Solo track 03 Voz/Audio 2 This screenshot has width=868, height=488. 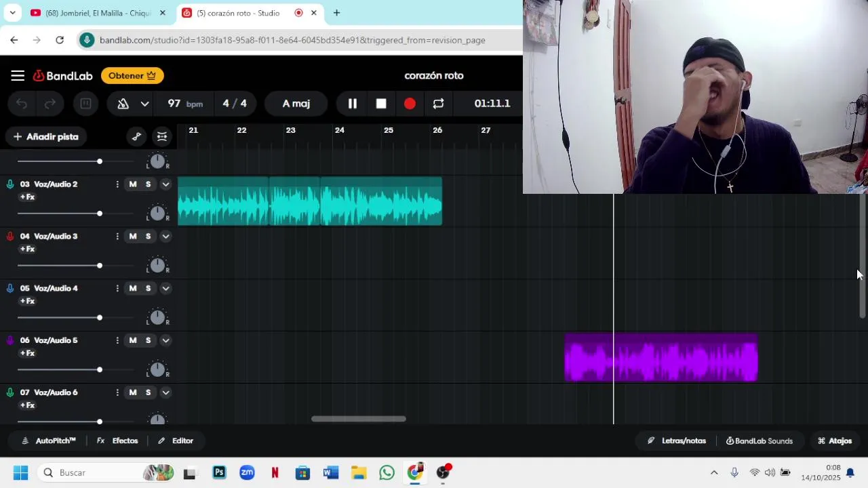[148, 184]
